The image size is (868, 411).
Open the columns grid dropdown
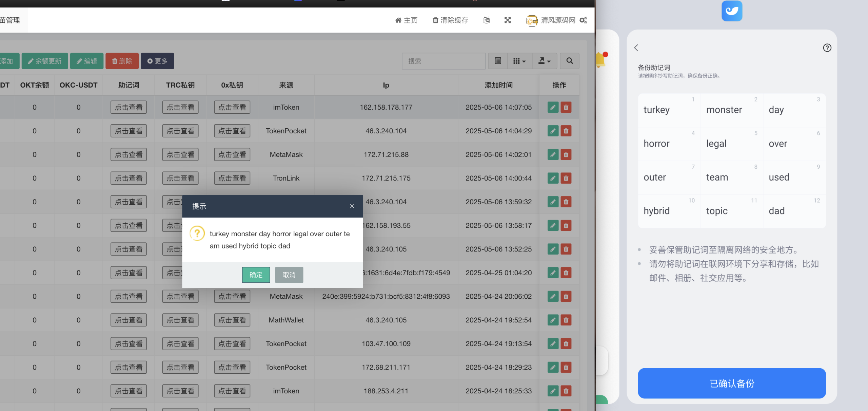tap(519, 61)
